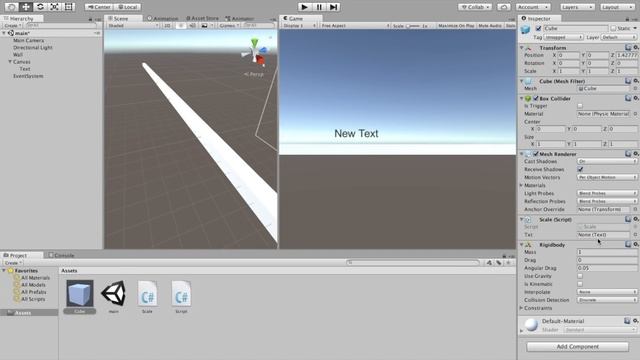This screenshot has height=360, width=640.
Task: Click the Pause button
Action: click(x=319, y=7)
